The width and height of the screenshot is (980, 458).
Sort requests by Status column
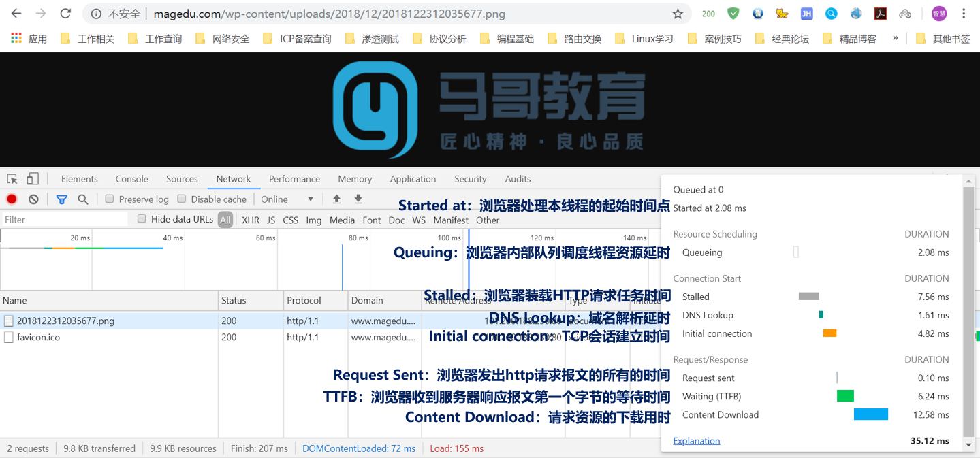251,300
